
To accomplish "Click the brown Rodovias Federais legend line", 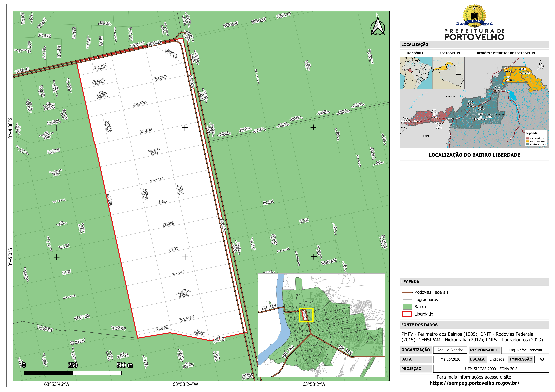I will pos(407,292).
